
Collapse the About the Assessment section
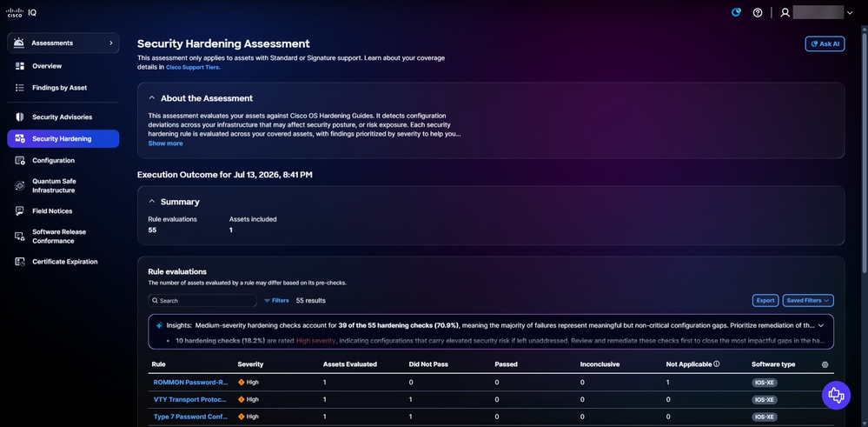tap(152, 98)
